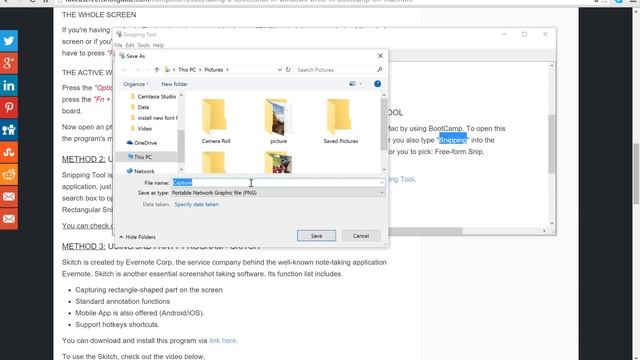Open Snipping Tool Help menu
This screenshot has width=640, height=360.
pyautogui.click(x=158, y=45)
